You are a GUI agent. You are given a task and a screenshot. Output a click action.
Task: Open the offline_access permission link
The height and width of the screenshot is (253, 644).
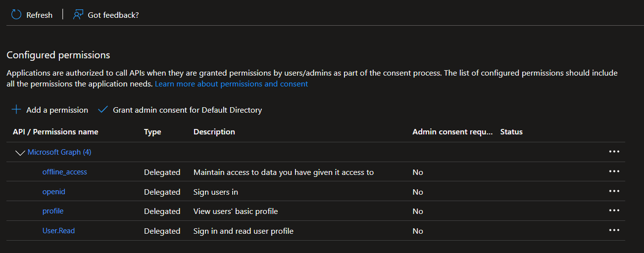tap(64, 172)
